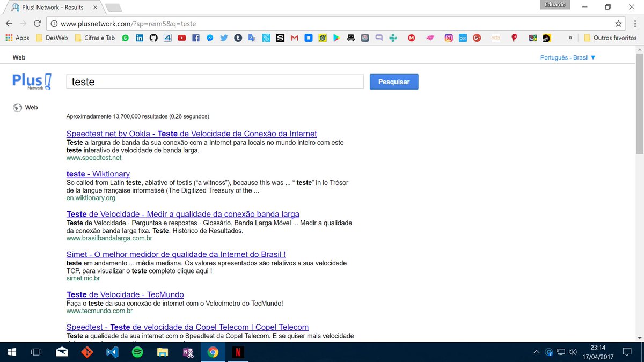Image resolution: width=644 pixels, height=362 pixels.
Task: Open Windows Start menu
Action: 11,352
